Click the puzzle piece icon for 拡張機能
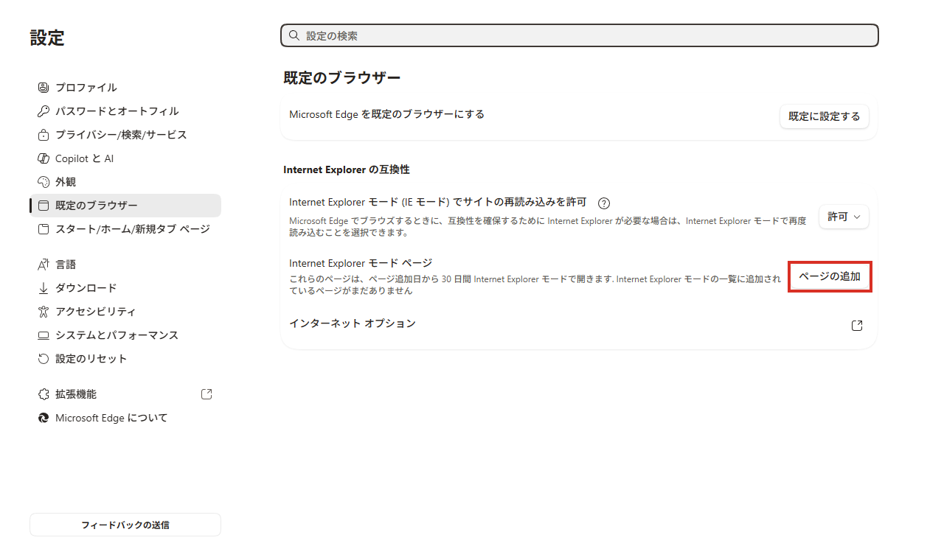This screenshot has width=944, height=560. (x=43, y=394)
